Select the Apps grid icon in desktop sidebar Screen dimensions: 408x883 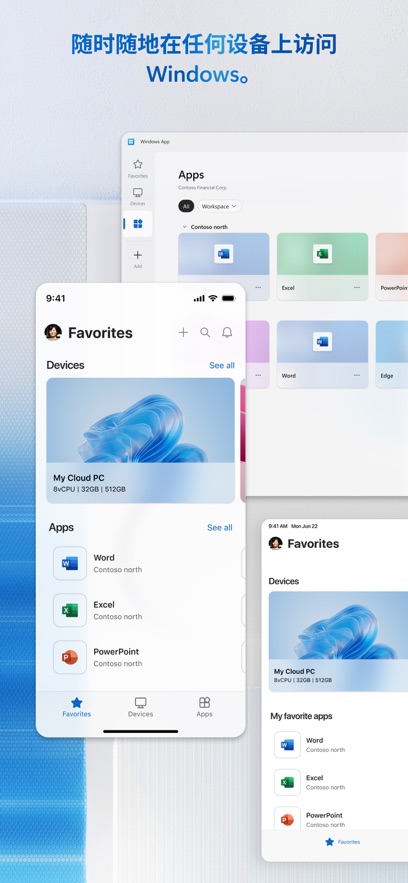coord(137,224)
